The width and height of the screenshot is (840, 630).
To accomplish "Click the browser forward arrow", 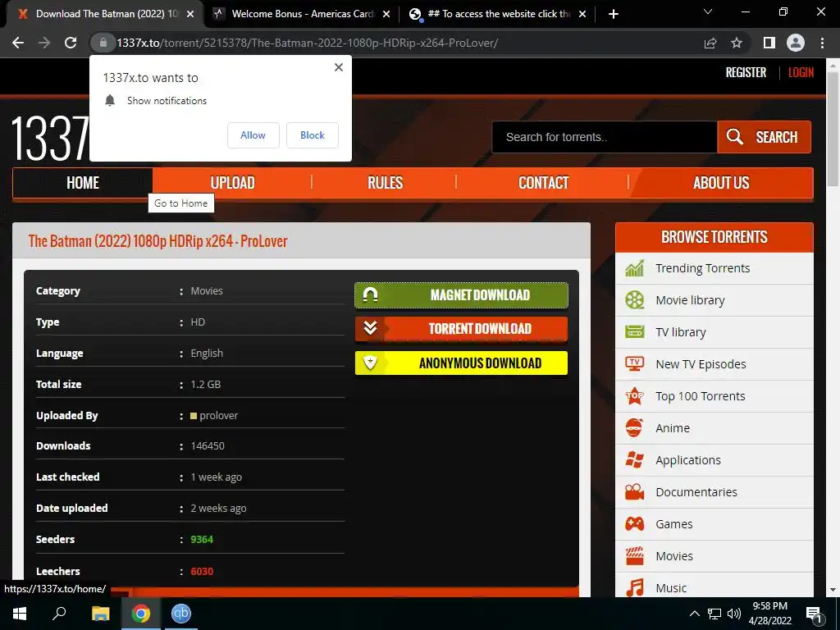I will tap(44, 43).
